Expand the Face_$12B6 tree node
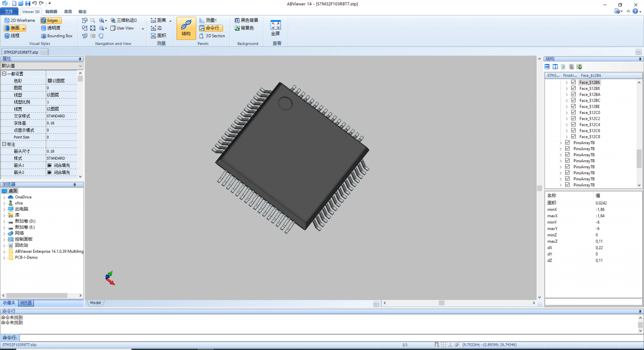Viewport: 644px width, 350px height. [567, 82]
